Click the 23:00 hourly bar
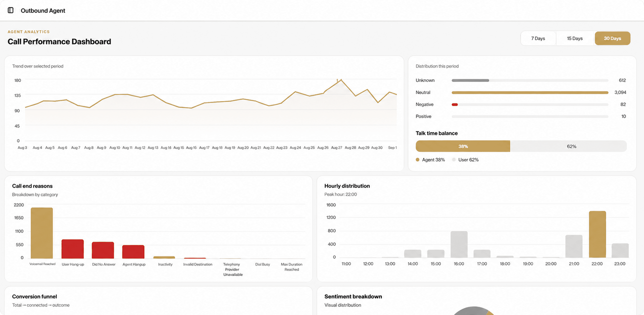Screen dimensions: 644x315 pyautogui.click(x=620, y=251)
